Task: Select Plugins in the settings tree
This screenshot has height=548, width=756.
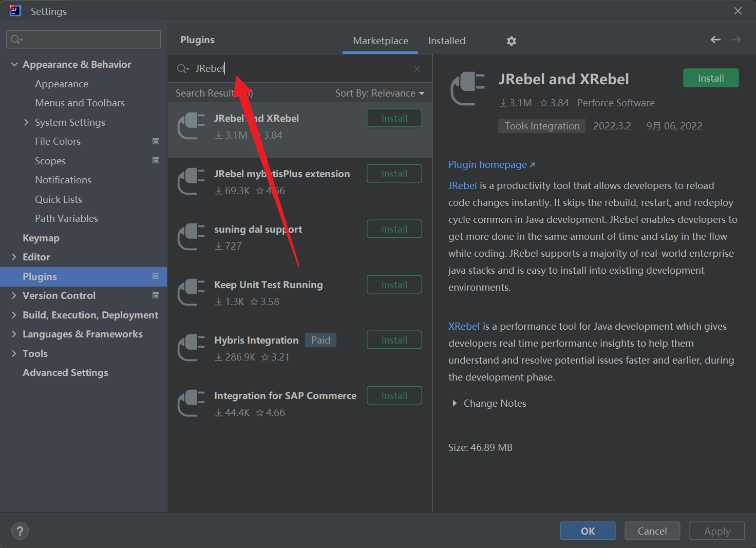Action: pos(84,276)
